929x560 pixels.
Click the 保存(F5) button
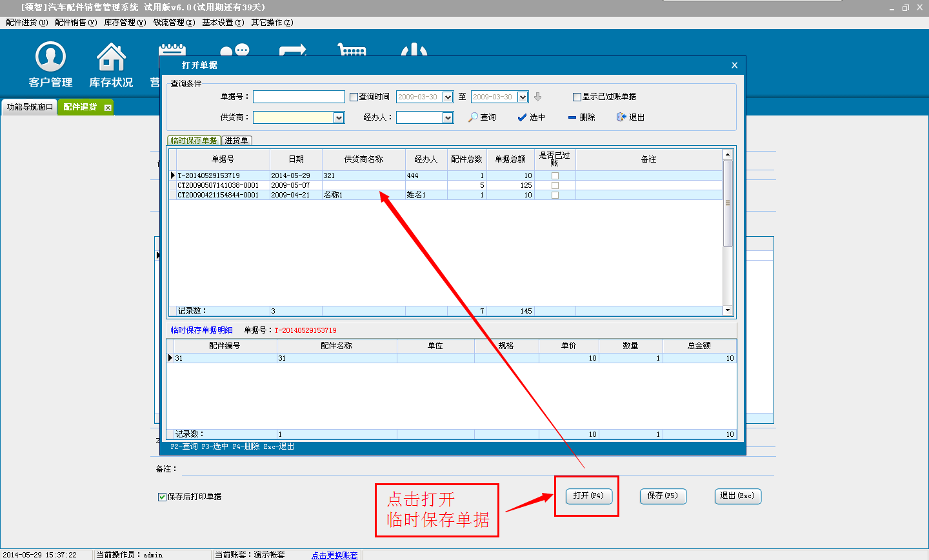(663, 495)
